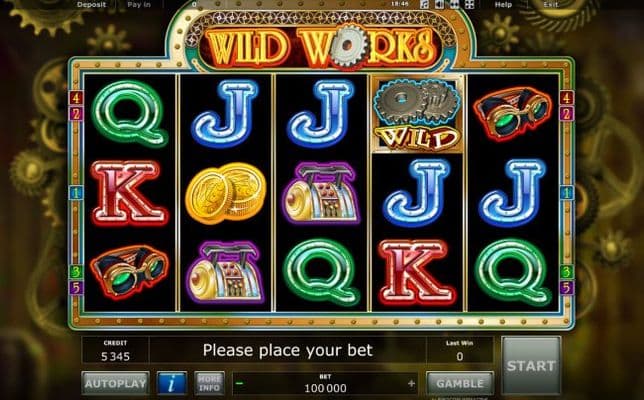Select the right payline 5 marker

tap(566, 287)
